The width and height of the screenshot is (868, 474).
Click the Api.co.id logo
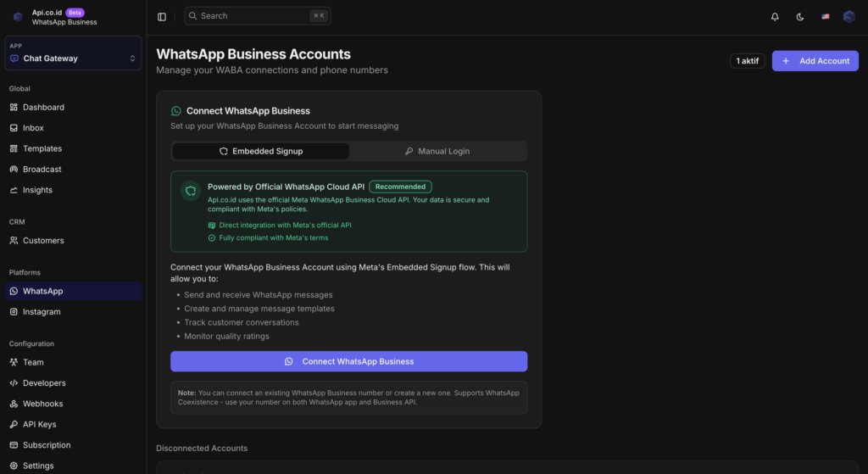[18, 17]
